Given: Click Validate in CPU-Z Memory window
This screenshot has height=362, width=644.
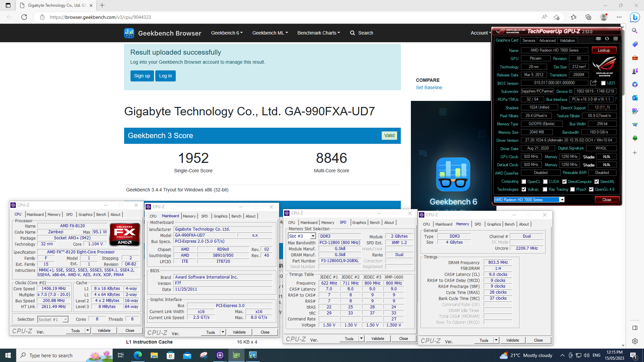Looking at the screenshot, I should tap(513, 340).
